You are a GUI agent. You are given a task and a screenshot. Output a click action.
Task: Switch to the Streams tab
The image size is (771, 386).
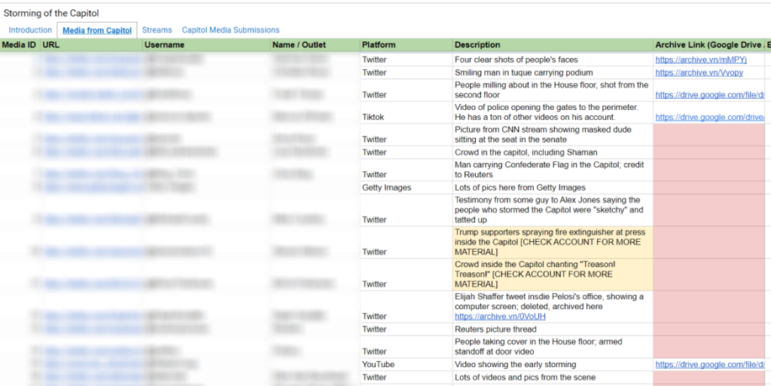[x=157, y=30]
